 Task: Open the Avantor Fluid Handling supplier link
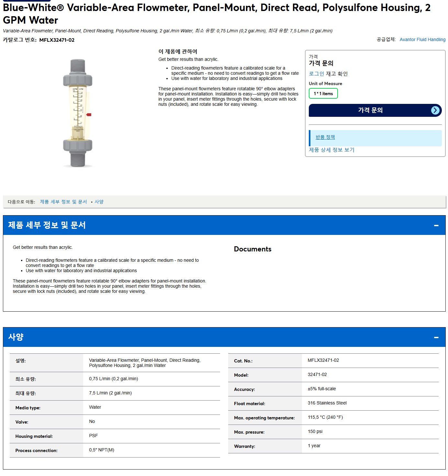[422, 39]
